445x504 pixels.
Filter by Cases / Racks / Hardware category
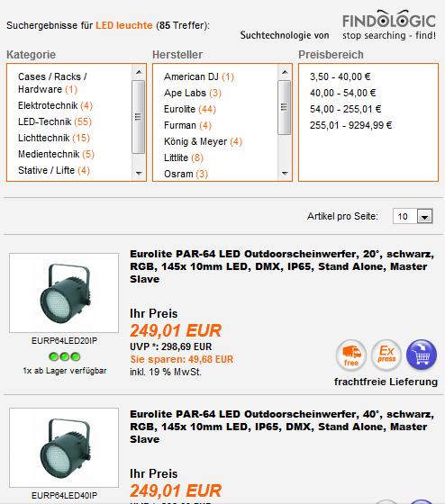(52, 83)
